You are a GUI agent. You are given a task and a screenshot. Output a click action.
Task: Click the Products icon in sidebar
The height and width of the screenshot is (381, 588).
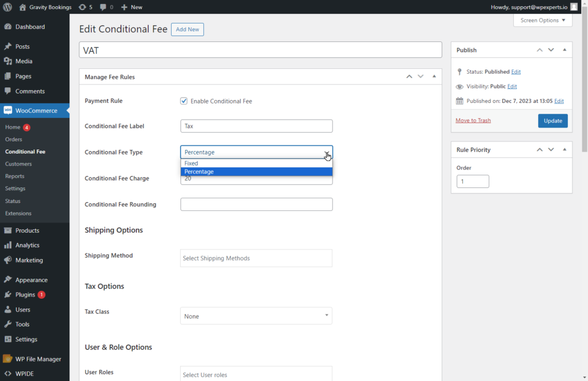[8, 230]
